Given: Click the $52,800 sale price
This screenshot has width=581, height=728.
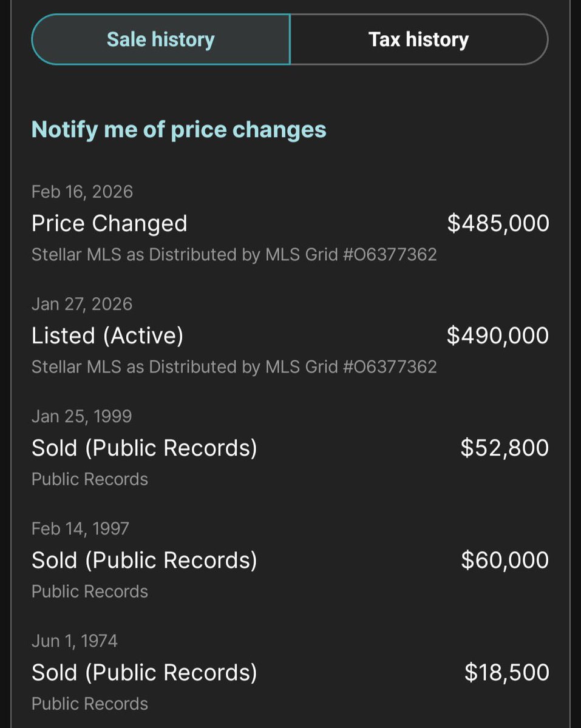Looking at the screenshot, I should (505, 448).
